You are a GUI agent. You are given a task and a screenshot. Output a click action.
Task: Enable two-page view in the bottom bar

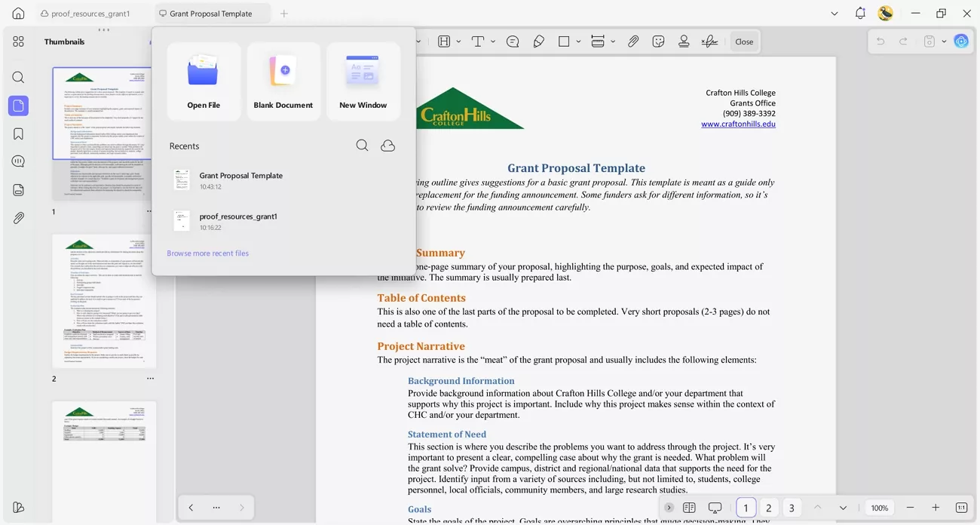(x=689, y=508)
